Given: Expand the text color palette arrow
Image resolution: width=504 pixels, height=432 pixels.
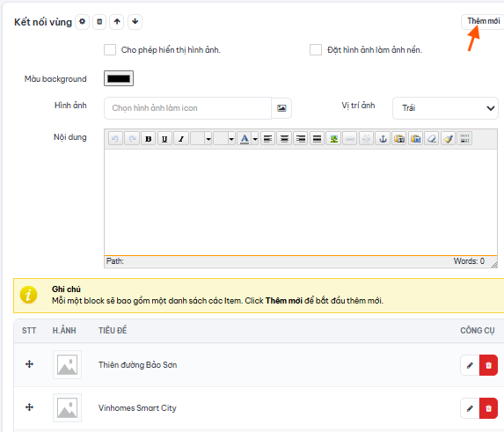Looking at the screenshot, I should click(255, 138).
